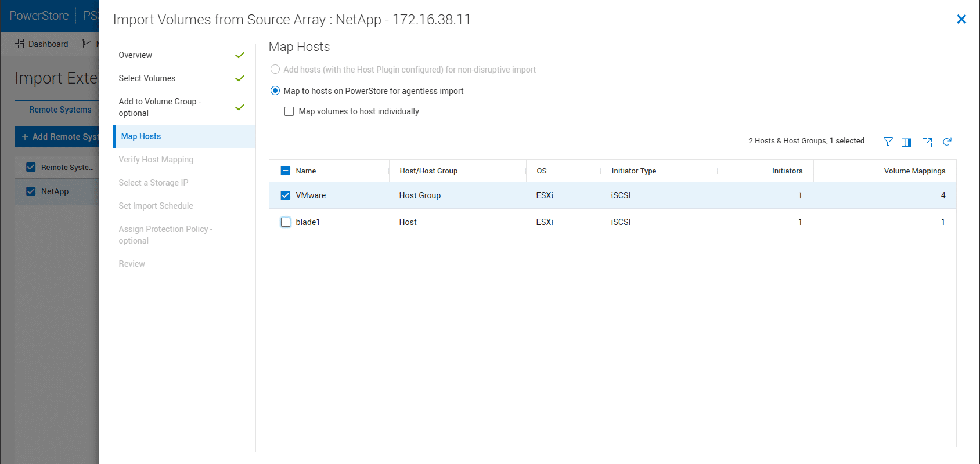Close the Import Volumes dialog
Viewport: 980px width, 464px height.
(x=961, y=19)
